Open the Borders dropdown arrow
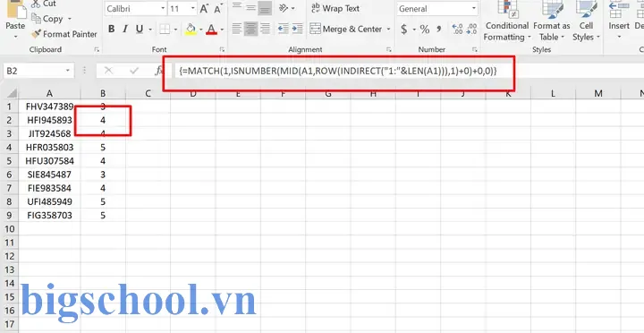Image resolution: width=644 pixels, height=333 pixels. [176, 30]
